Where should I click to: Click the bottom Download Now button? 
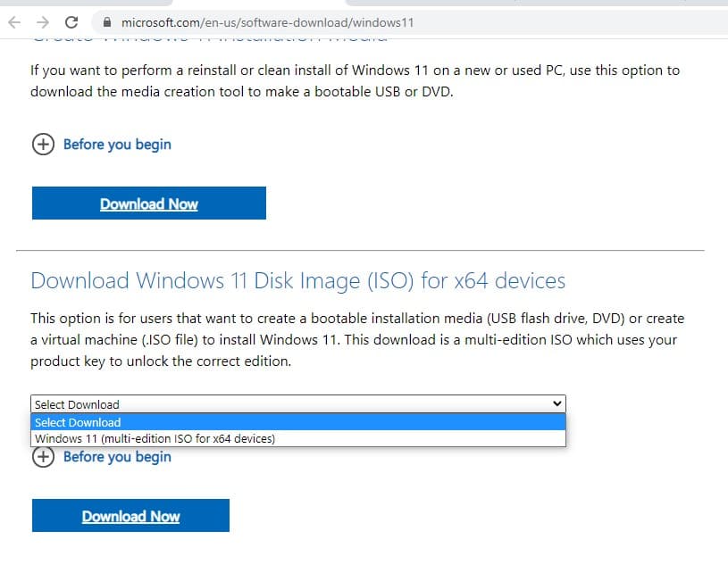130,516
